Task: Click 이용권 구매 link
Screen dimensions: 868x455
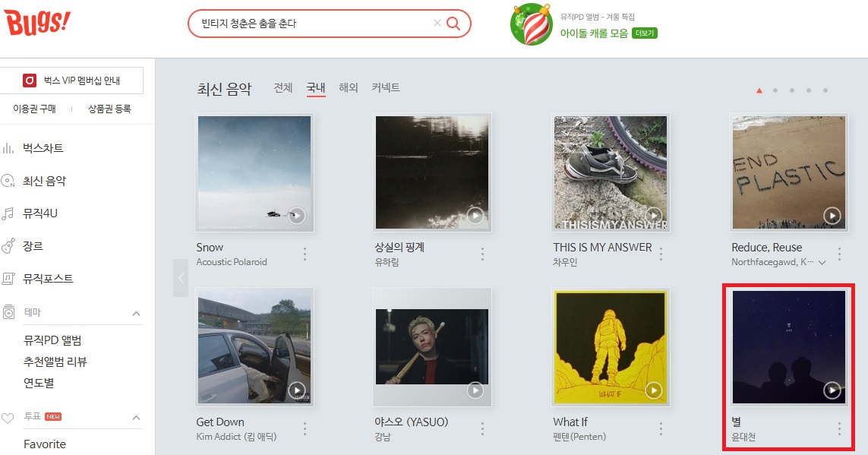Action: click(x=34, y=109)
